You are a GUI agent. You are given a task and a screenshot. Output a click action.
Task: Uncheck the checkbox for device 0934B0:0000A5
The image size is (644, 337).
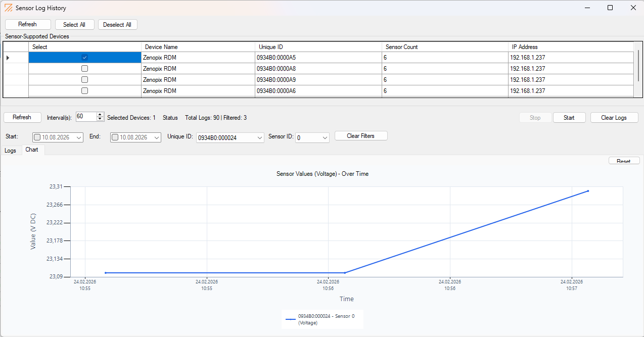pyautogui.click(x=84, y=58)
